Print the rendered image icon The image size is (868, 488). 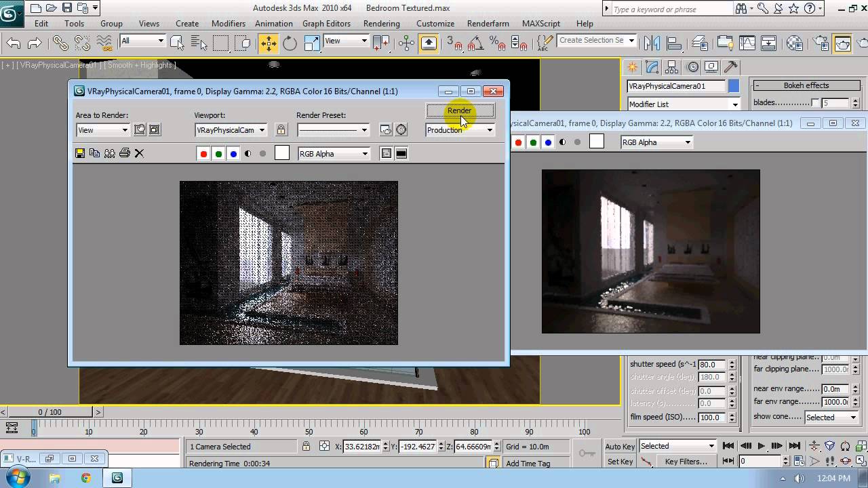[x=125, y=153]
